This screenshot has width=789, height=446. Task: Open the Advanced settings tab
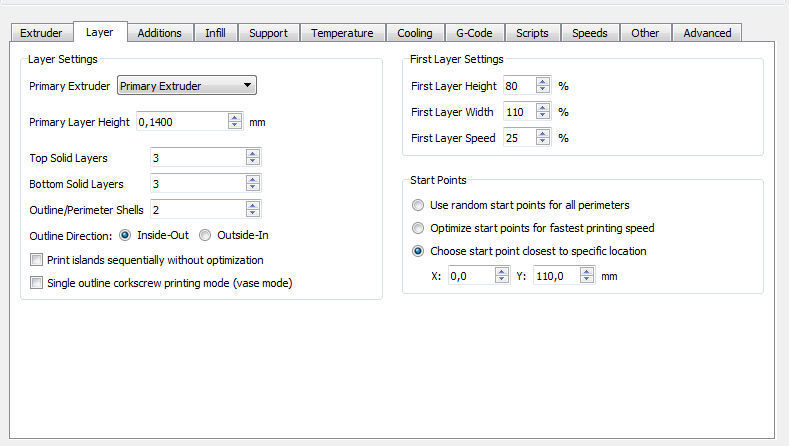point(707,33)
